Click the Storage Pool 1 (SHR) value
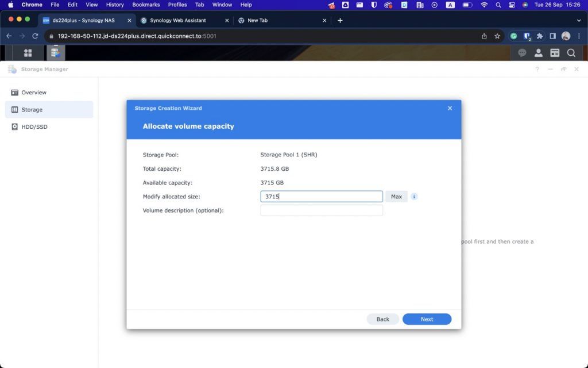The height and width of the screenshot is (368, 588). click(x=289, y=155)
